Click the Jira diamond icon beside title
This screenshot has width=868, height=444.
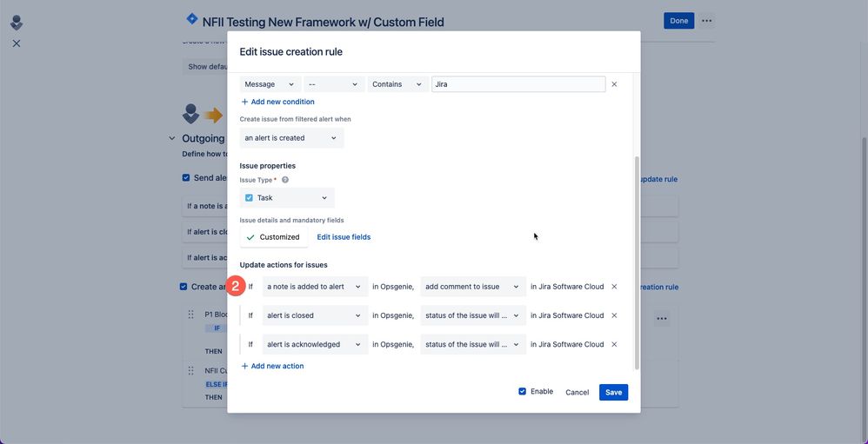[192, 19]
